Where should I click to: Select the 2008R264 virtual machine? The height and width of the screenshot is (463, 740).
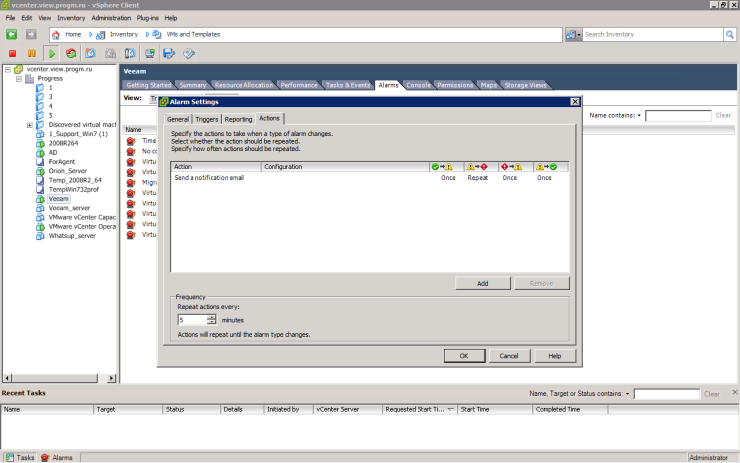[x=63, y=143]
